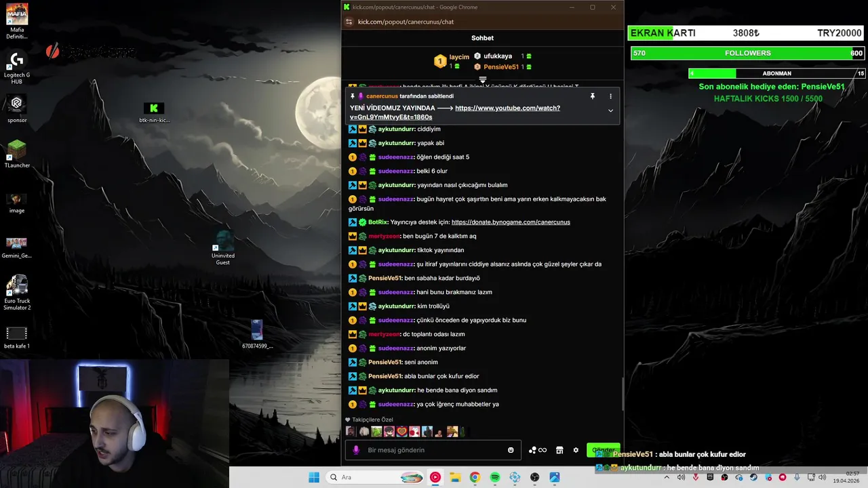Expand the pinned message with the chevron
868x488 pixels.
[610, 110]
